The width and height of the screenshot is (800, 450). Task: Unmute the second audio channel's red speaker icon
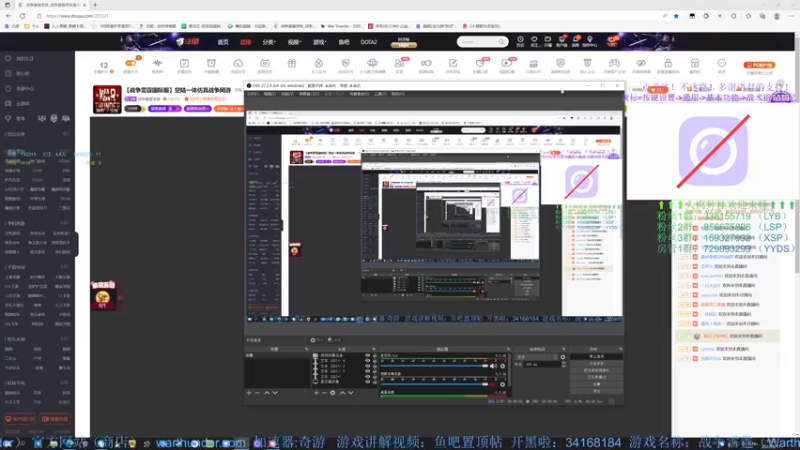[492, 384]
